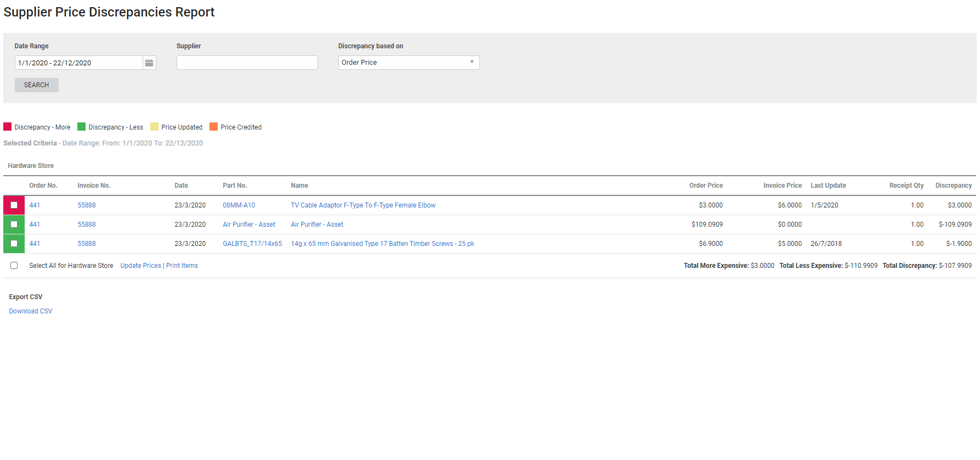Download the CSV export file
Screen dimensions: 980x460
pos(31,311)
